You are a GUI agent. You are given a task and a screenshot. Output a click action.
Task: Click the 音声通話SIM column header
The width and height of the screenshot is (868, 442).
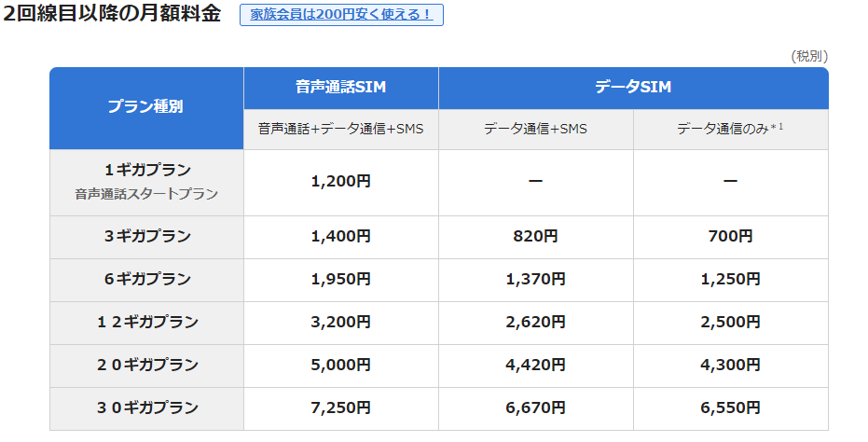click(x=340, y=88)
